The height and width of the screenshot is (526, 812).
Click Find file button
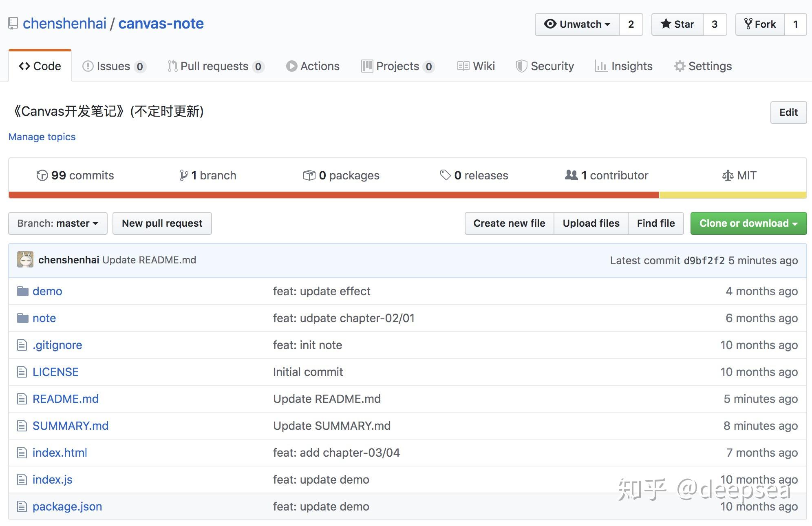point(656,223)
